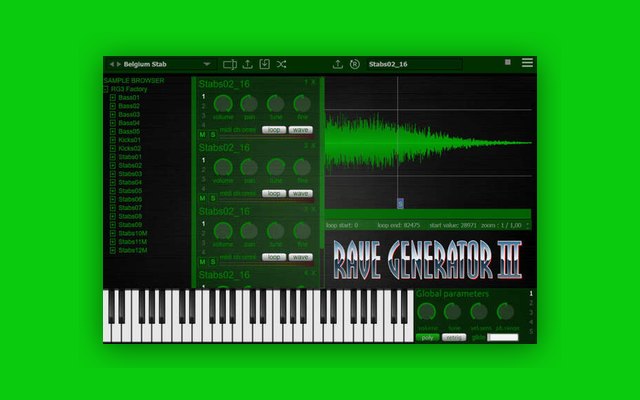
Task: Switch to global parameters page 3
Action: tap(531, 313)
